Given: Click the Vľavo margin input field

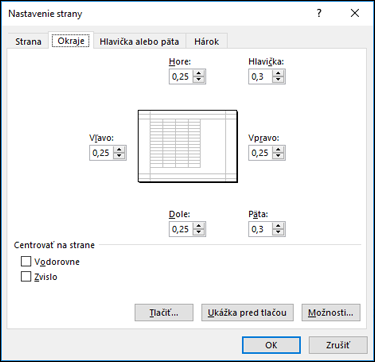Looking at the screenshot, I should tap(102, 153).
